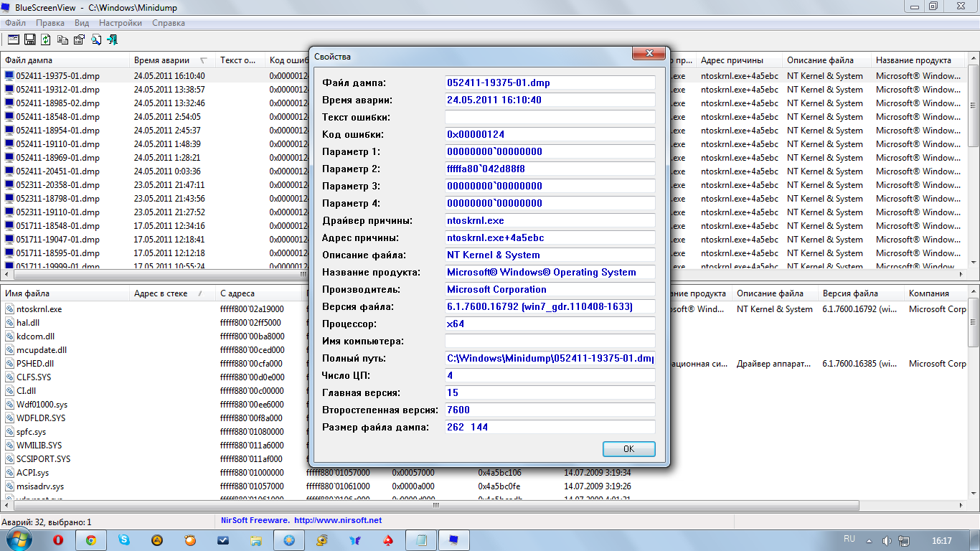980x551 pixels.
Task: Select hal.dll in the lower file list
Action: [28, 323]
